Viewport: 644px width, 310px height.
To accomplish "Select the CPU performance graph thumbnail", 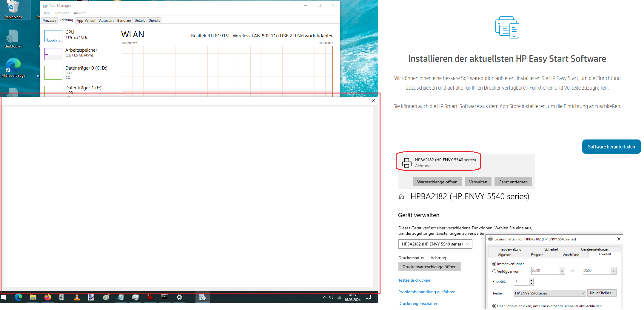I will [53, 36].
